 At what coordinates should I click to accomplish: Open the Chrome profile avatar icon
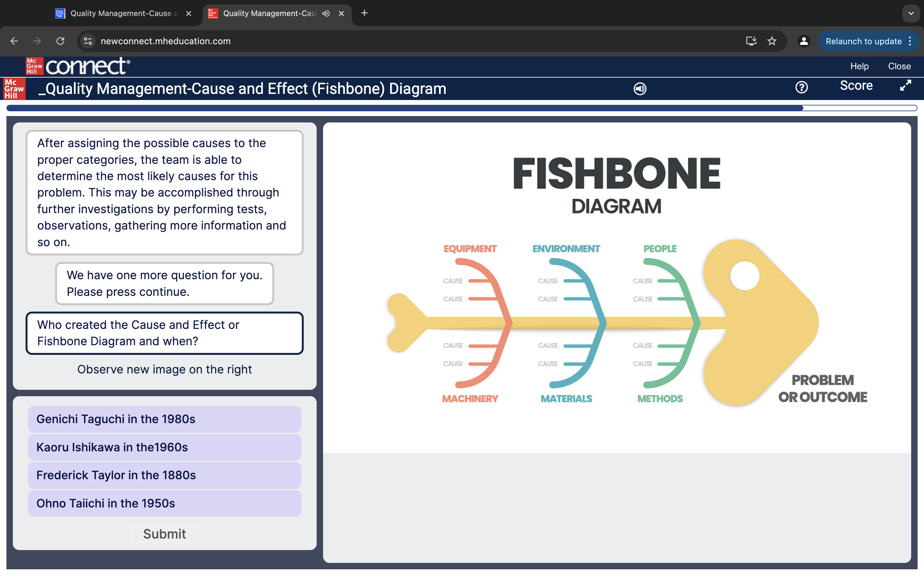804,41
